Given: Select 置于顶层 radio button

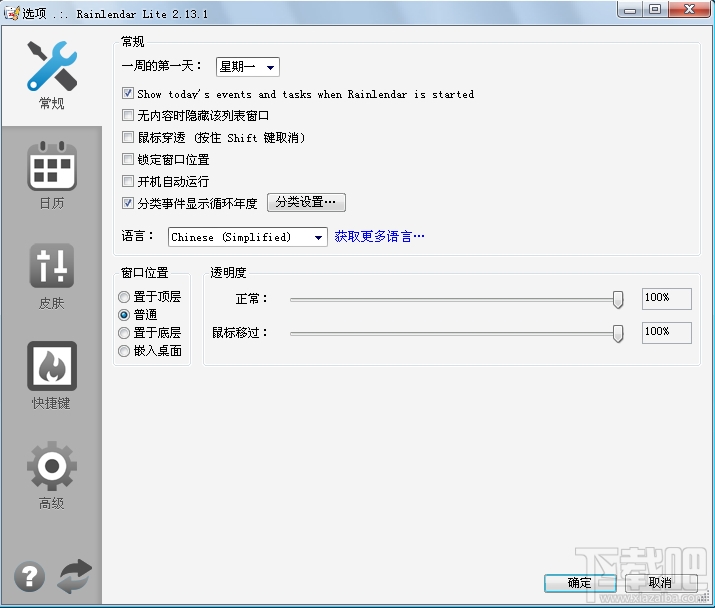Looking at the screenshot, I should [x=124, y=297].
